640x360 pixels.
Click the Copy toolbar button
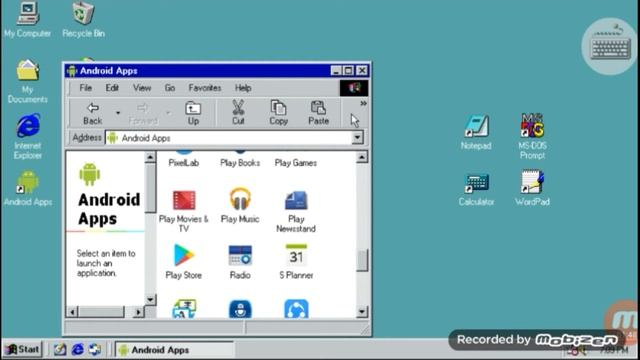tap(279, 113)
